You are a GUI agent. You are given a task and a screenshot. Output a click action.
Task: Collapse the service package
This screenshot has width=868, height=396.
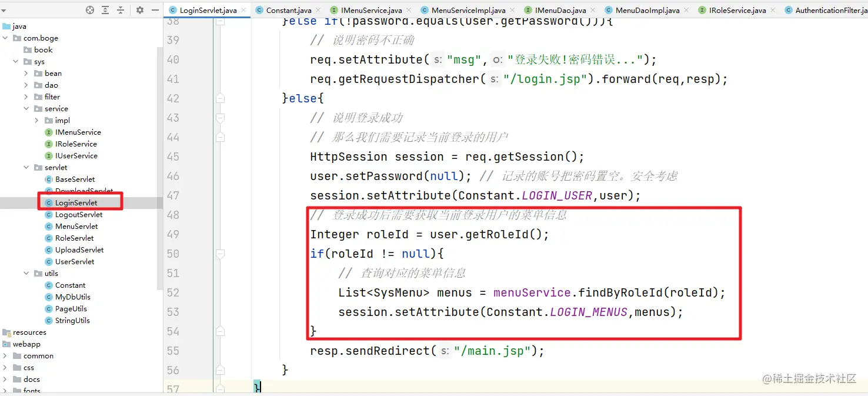click(x=26, y=109)
